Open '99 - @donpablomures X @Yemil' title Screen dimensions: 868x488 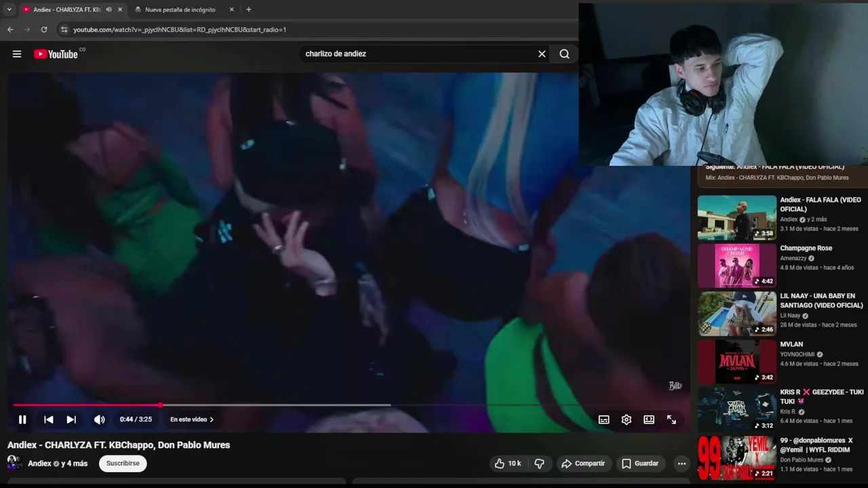[x=816, y=445]
